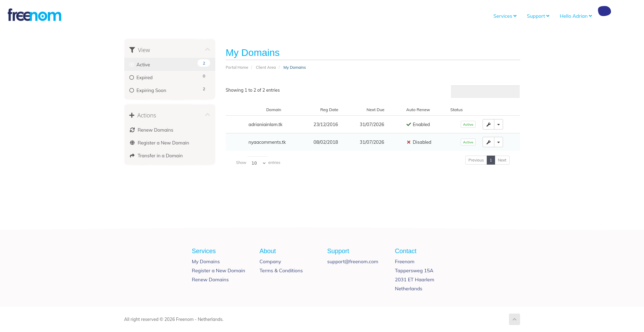Open the footer Register a New Domain link
The image size is (644, 332).
coord(218,271)
